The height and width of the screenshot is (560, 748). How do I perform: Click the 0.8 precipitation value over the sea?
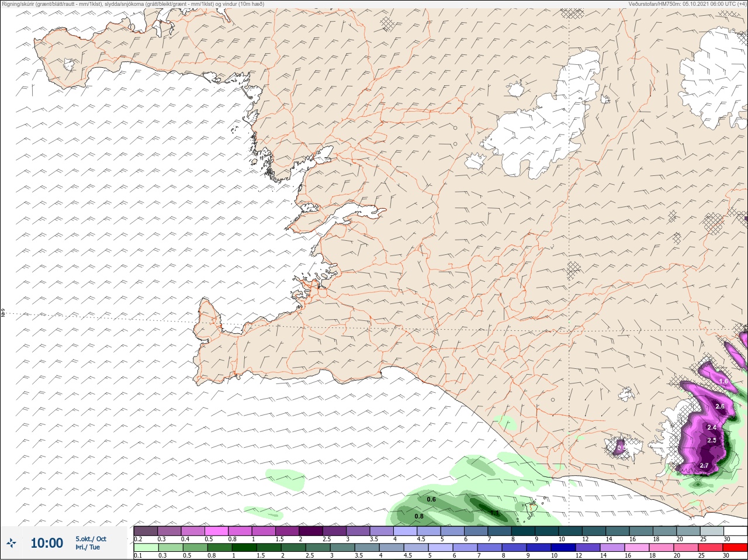coord(418,516)
